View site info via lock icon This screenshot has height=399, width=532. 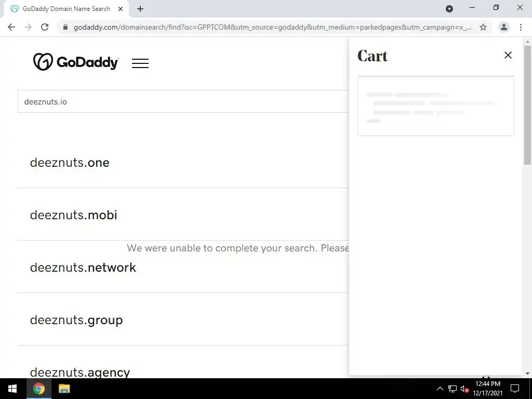[65, 27]
